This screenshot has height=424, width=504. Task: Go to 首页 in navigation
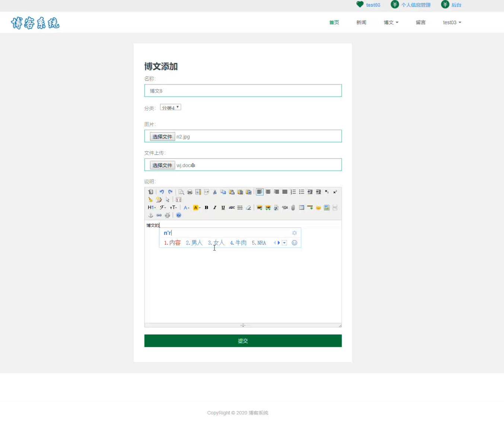point(334,22)
